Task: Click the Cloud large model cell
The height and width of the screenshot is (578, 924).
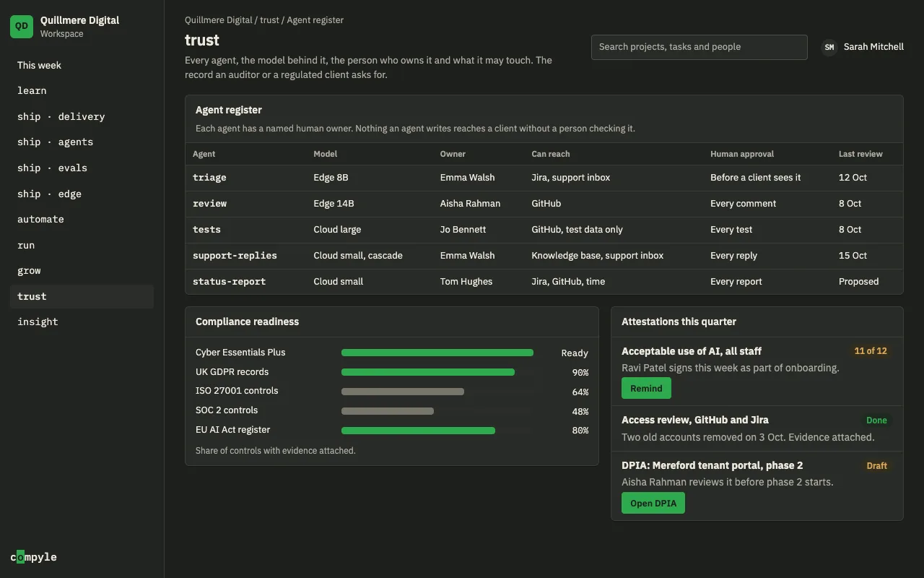Action: (x=337, y=230)
